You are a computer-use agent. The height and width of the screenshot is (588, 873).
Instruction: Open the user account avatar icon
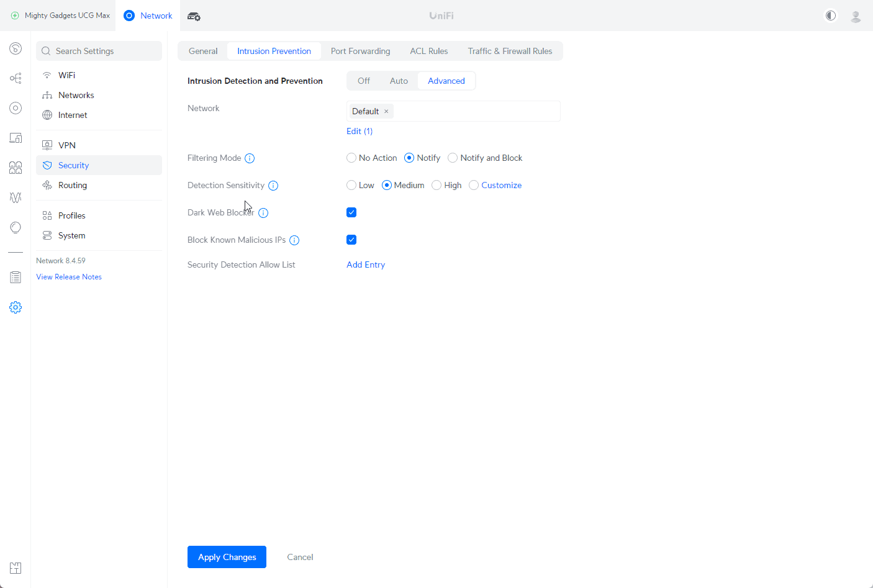(x=856, y=16)
